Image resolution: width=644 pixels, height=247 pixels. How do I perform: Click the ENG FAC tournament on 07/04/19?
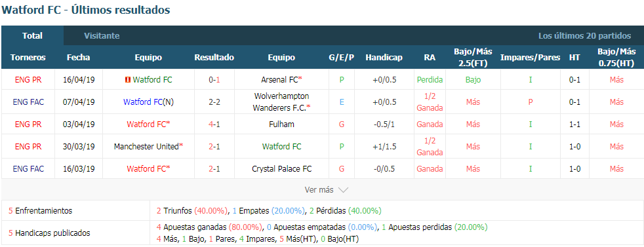click(x=28, y=102)
